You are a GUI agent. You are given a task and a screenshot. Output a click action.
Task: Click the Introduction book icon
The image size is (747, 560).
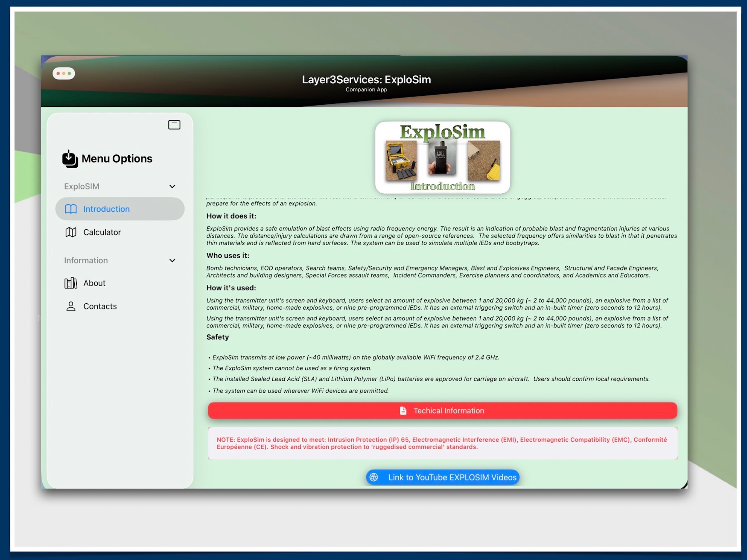pos(71,209)
